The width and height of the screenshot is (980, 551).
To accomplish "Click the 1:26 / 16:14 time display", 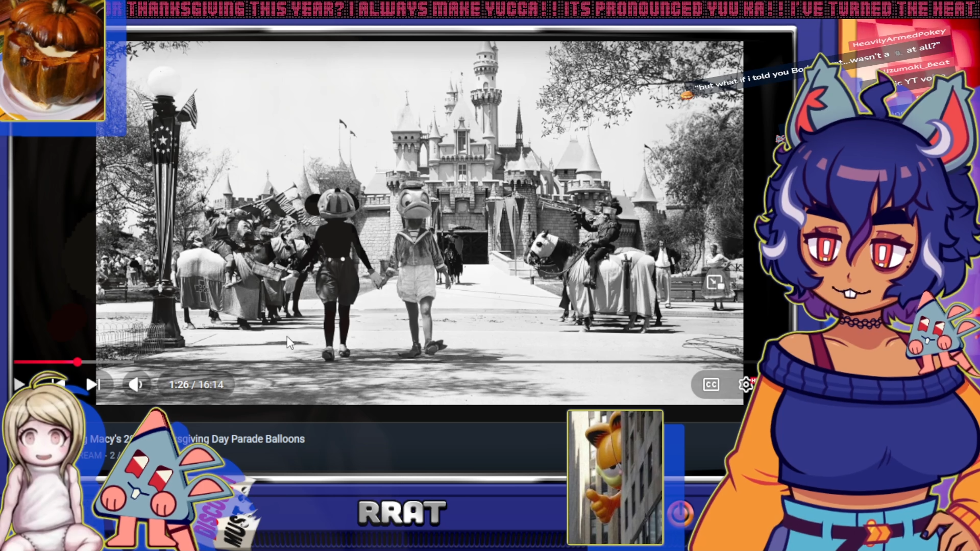I will (x=197, y=385).
